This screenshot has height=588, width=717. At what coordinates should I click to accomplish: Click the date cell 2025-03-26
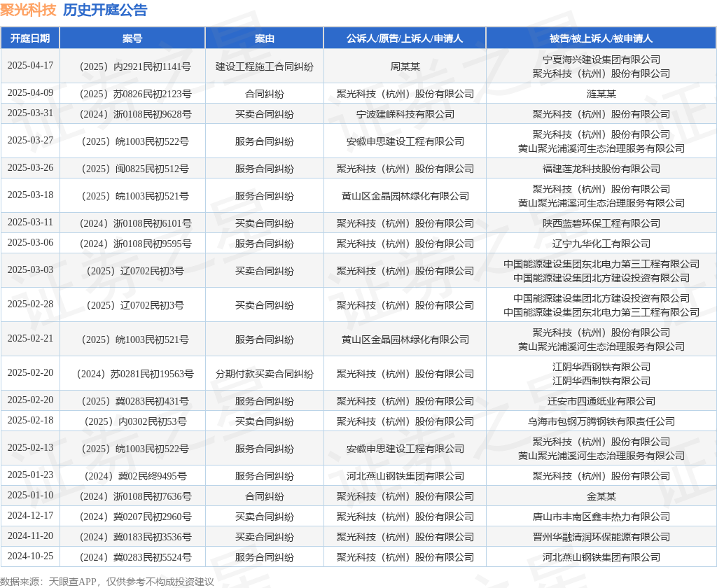30,168
